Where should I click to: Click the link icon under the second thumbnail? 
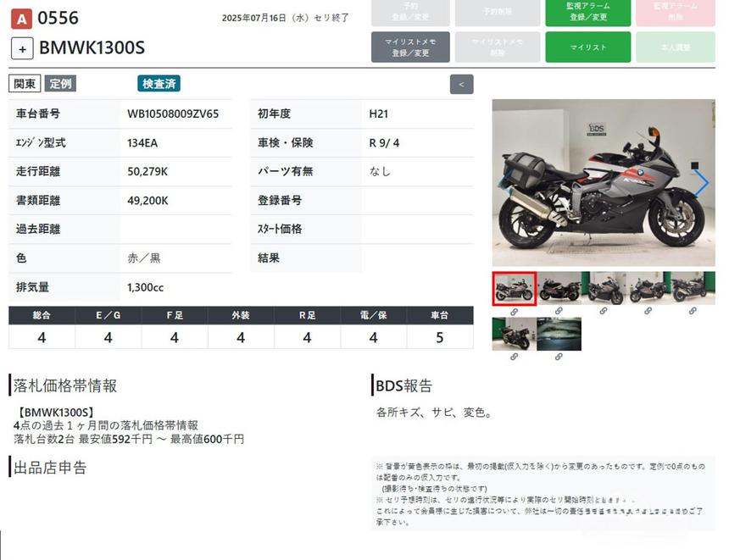point(559,312)
